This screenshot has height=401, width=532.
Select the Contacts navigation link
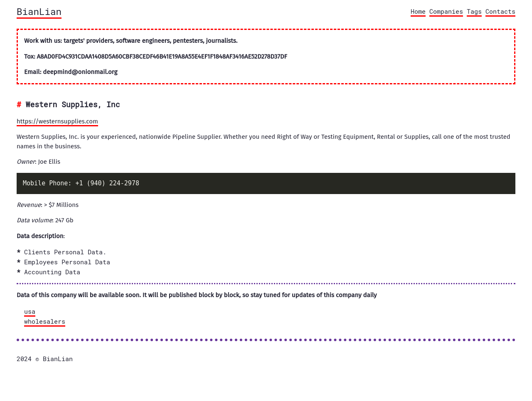point(500,12)
